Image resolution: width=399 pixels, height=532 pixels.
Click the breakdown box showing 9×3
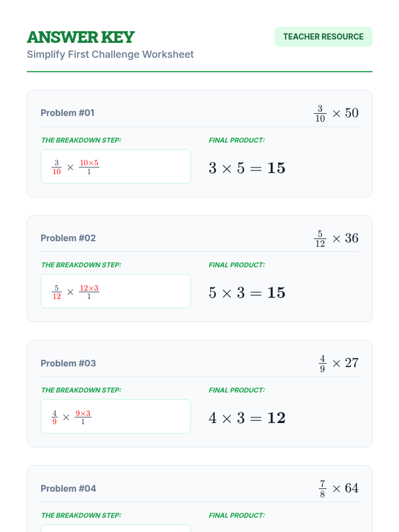click(115, 416)
